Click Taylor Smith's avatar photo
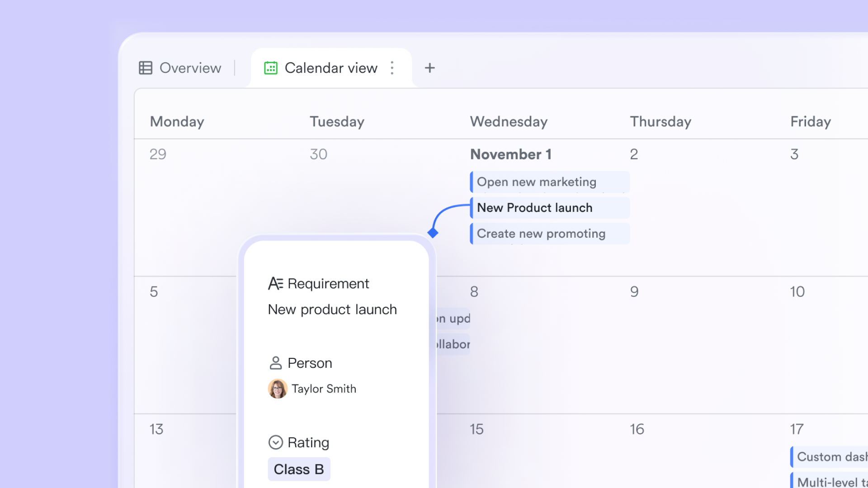868x488 pixels. coord(278,389)
